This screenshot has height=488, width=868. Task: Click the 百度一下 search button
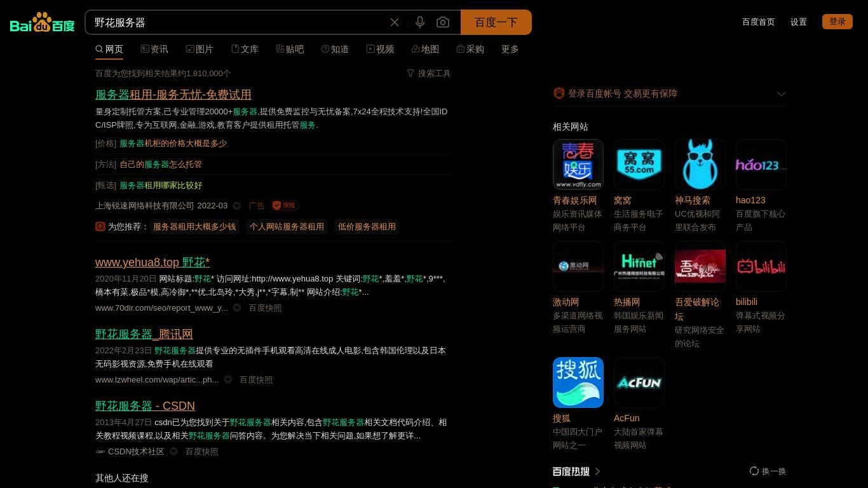coord(496,22)
